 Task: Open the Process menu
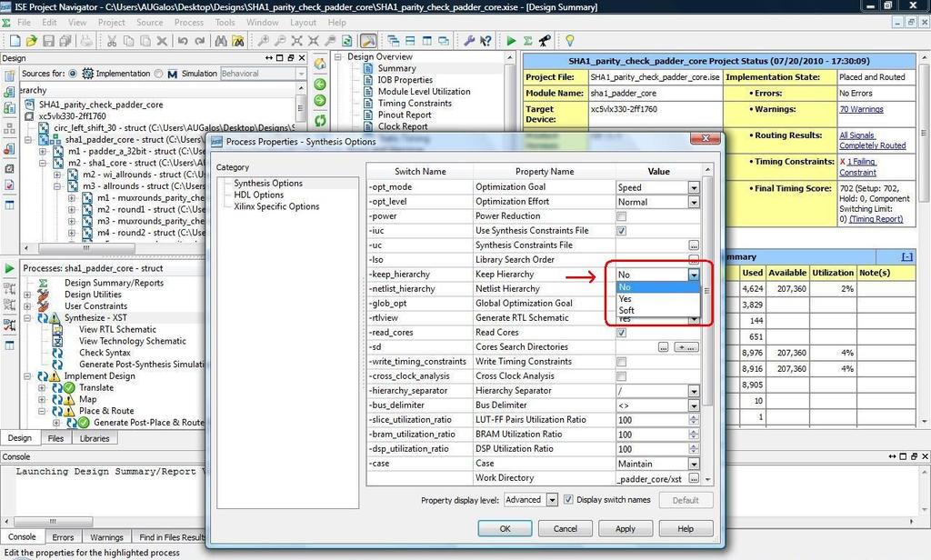189,23
